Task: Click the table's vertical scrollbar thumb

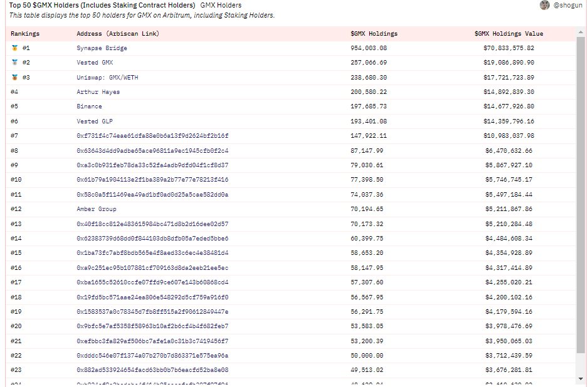Action: click(581, 195)
